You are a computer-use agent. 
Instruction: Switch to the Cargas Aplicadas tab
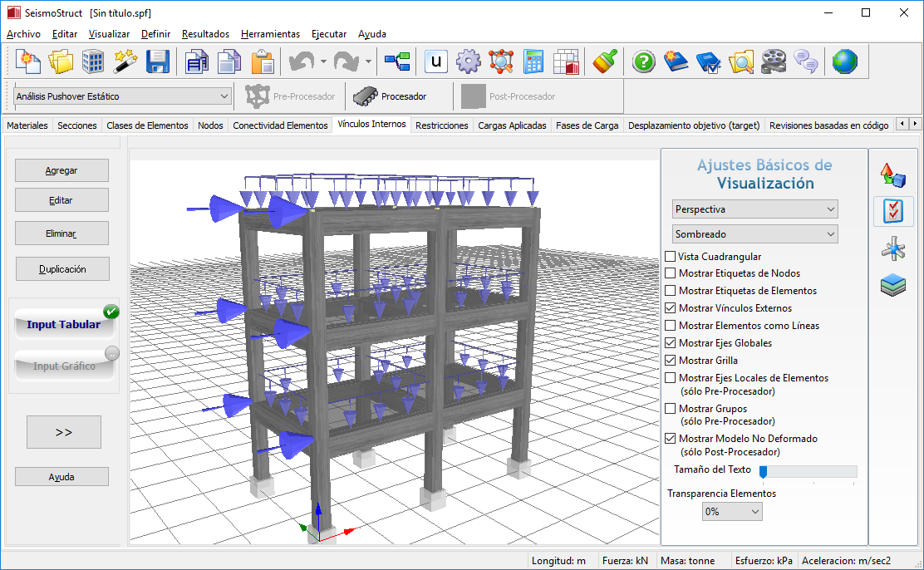(512, 125)
